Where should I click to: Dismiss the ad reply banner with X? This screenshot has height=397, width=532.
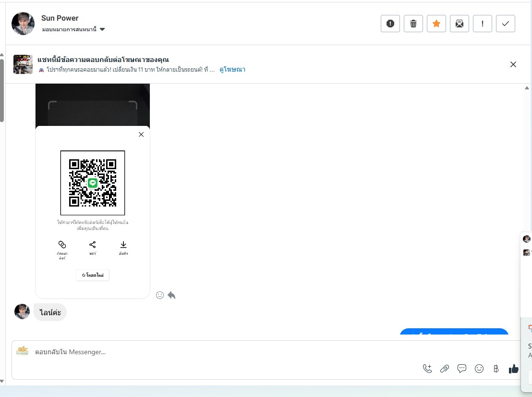(x=513, y=64)
